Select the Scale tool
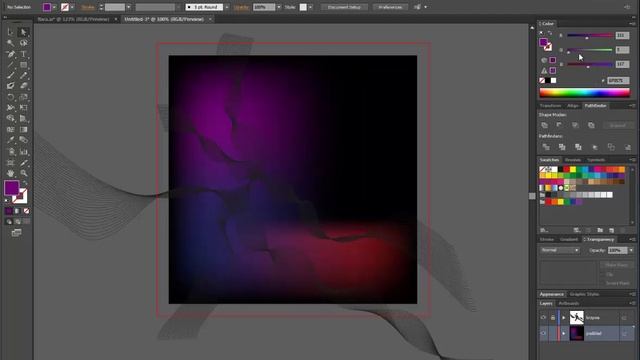Viewport: 640px width, 360px height. [x=23, y=97]
